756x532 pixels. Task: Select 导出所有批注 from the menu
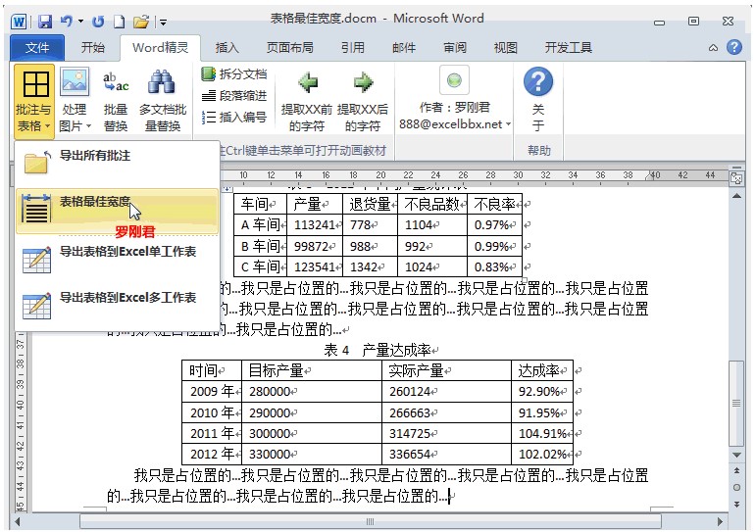coord(94,156)
